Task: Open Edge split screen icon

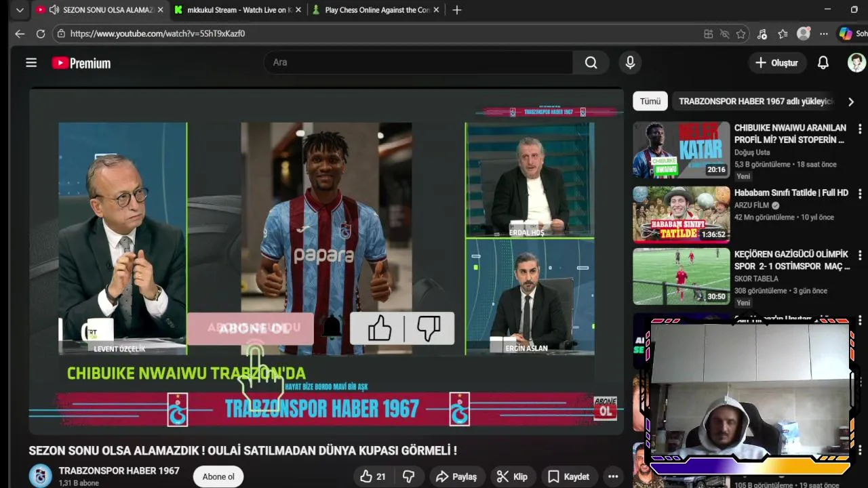Action: (x=708, y=34)
